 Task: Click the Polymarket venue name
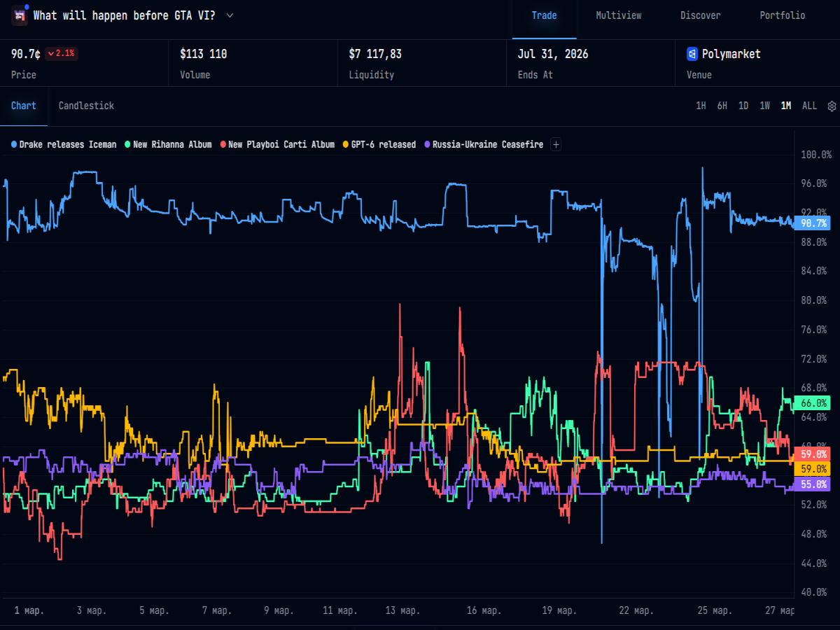731,54
